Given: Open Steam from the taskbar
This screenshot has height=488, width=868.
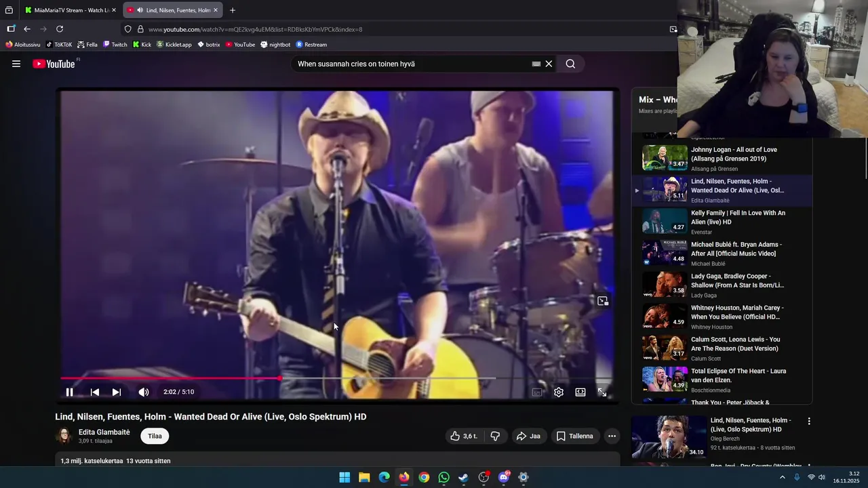Looking at the screenshot, I should 463,477.
